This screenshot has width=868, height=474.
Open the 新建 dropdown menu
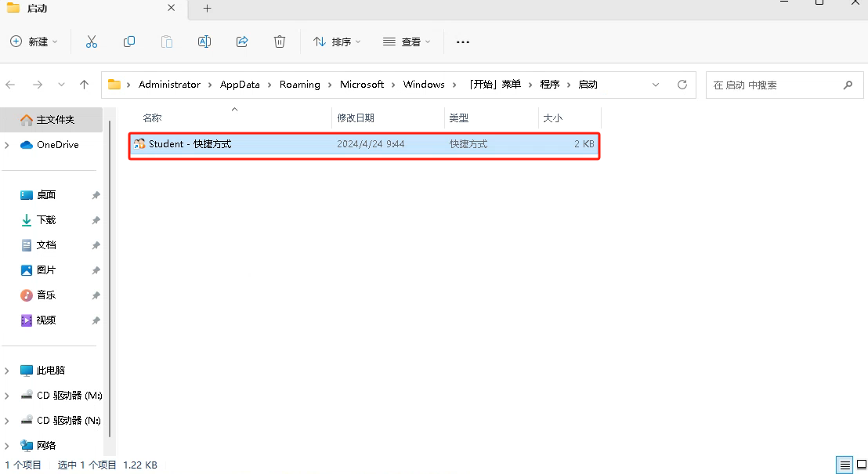[34, 42]
